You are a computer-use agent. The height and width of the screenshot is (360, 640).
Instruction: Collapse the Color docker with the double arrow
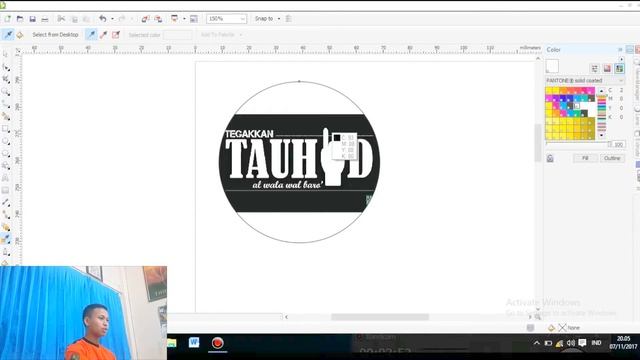click(x=620, y=49)
